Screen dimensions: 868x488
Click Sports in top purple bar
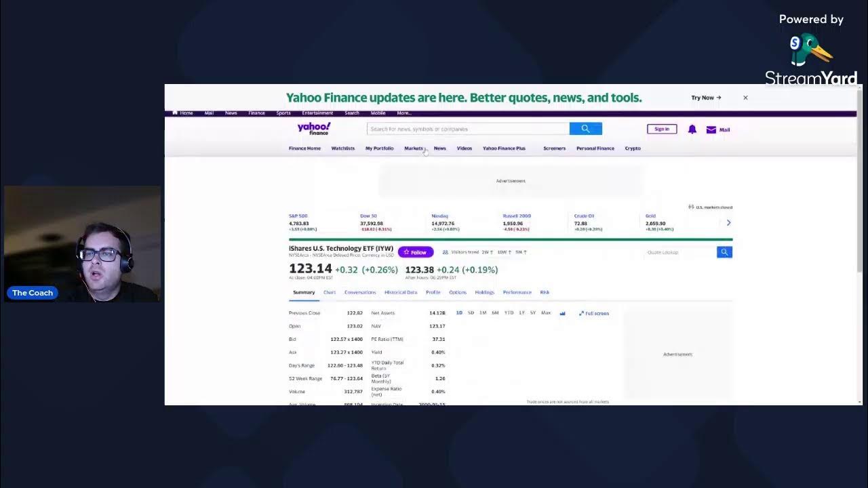pyautogui.click(x=283, y=113)
